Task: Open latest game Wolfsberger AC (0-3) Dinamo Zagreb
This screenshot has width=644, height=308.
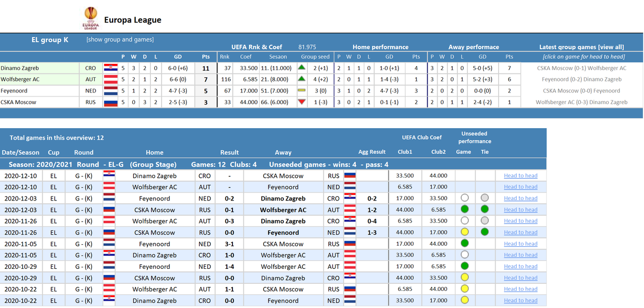Action: coord(582,102)
